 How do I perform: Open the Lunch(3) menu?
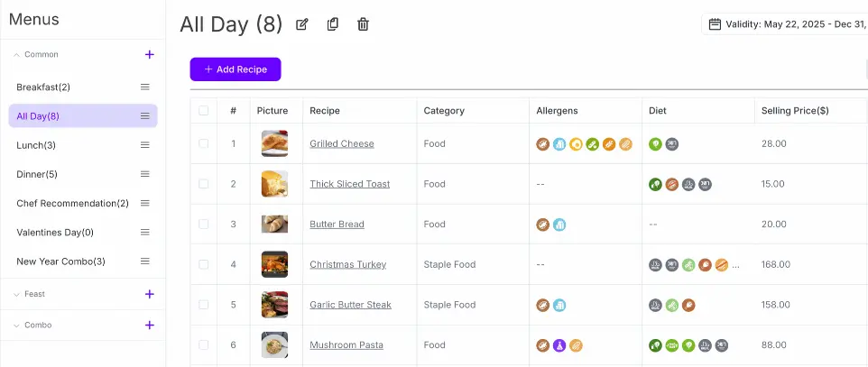click(36, 145)
